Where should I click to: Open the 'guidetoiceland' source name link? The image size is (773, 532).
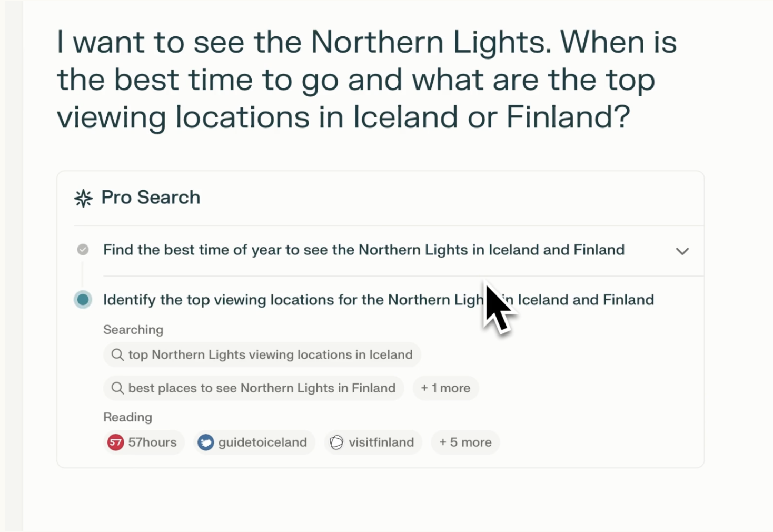pyautogui.click(x=262, y=442)
